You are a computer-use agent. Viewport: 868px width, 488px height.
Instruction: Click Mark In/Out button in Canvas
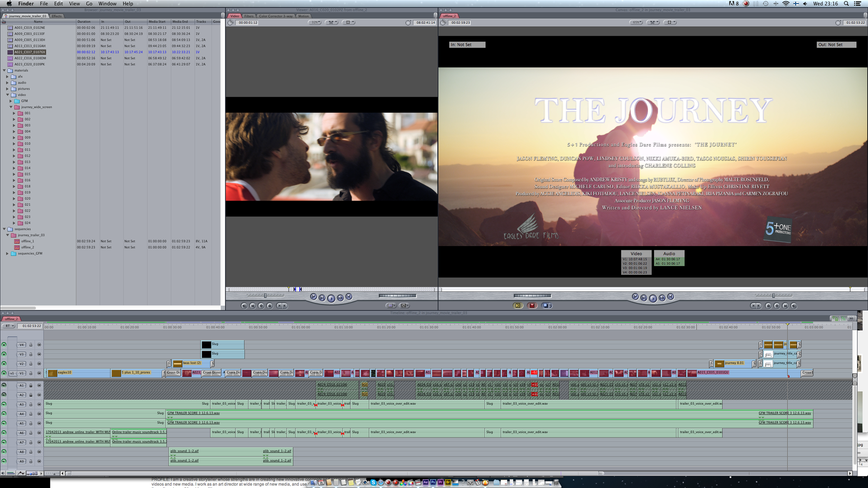click(x=756, y=306)
